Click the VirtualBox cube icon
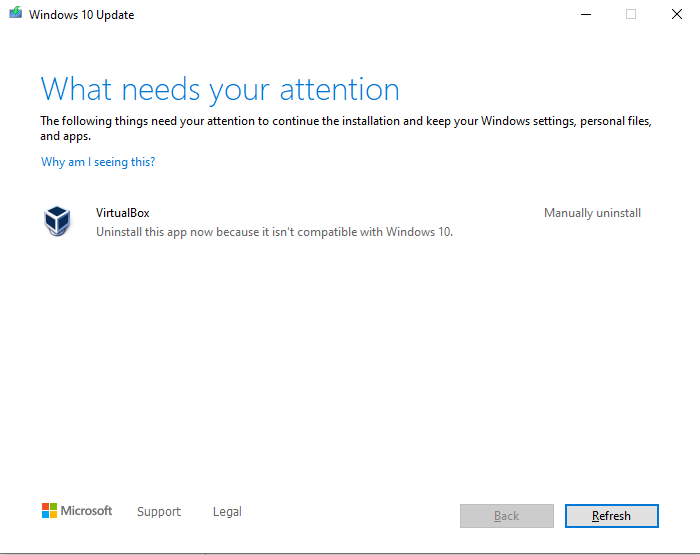Screen dimensions: 700x555 pyautogui.click(x=57, y=221)
